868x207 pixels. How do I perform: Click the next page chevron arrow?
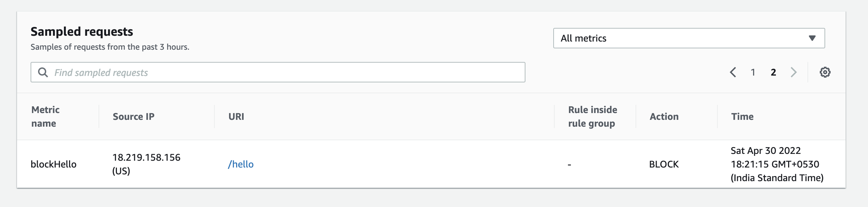pos(794,72)
